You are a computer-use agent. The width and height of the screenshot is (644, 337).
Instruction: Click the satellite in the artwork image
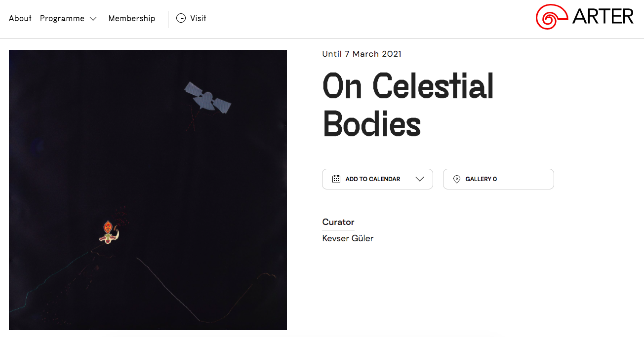(x=207, y=98)
